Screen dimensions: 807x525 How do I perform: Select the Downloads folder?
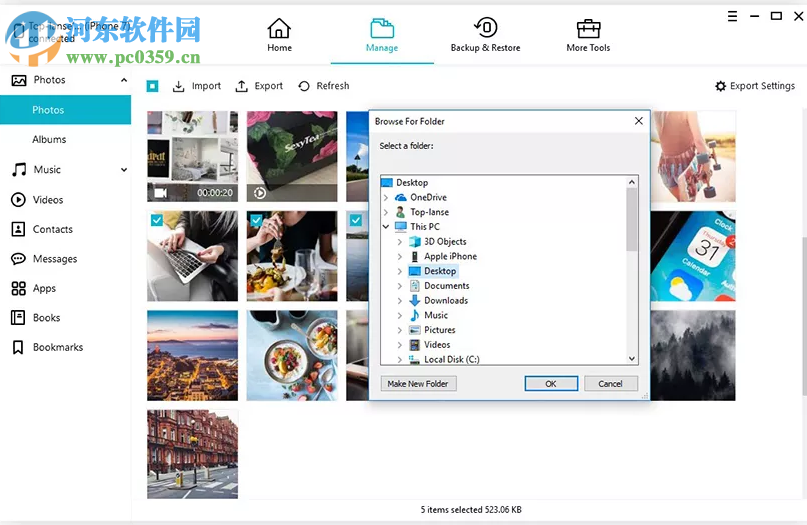tap(446, 301)
